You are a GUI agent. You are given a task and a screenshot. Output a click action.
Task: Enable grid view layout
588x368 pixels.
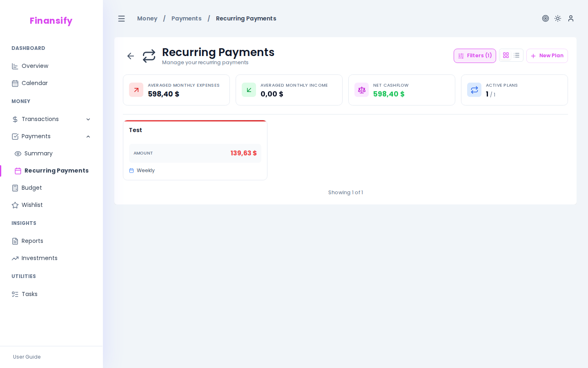coord(506,55)
